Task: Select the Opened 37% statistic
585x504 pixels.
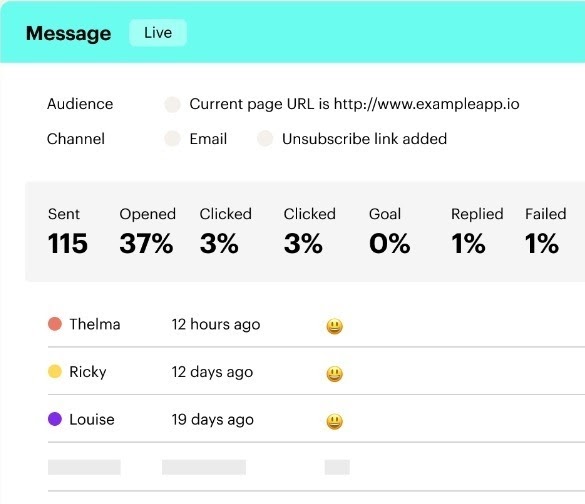Action: pyautogui.click(x=147, y=231)
